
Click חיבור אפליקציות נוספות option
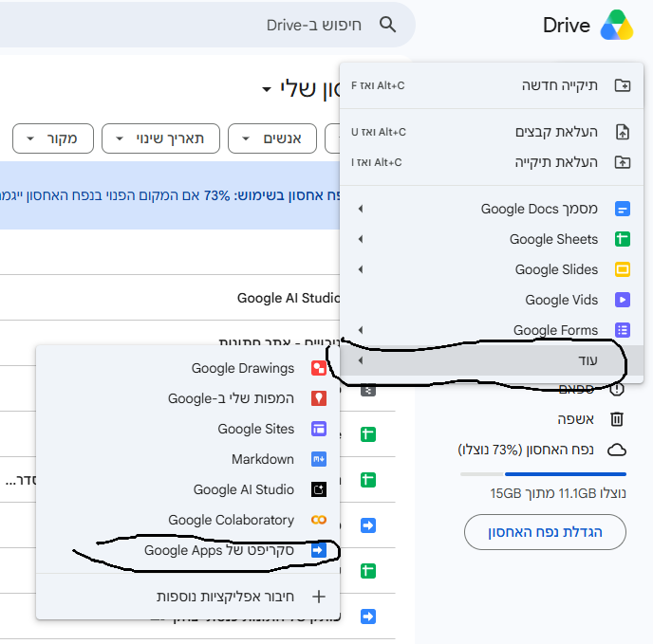(188, 597)
